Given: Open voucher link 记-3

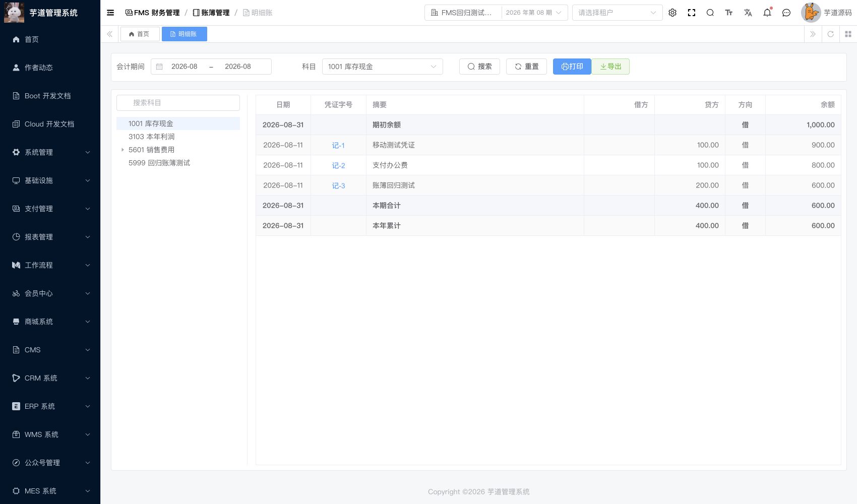Looking at the screenshot, I should point(338,185).
